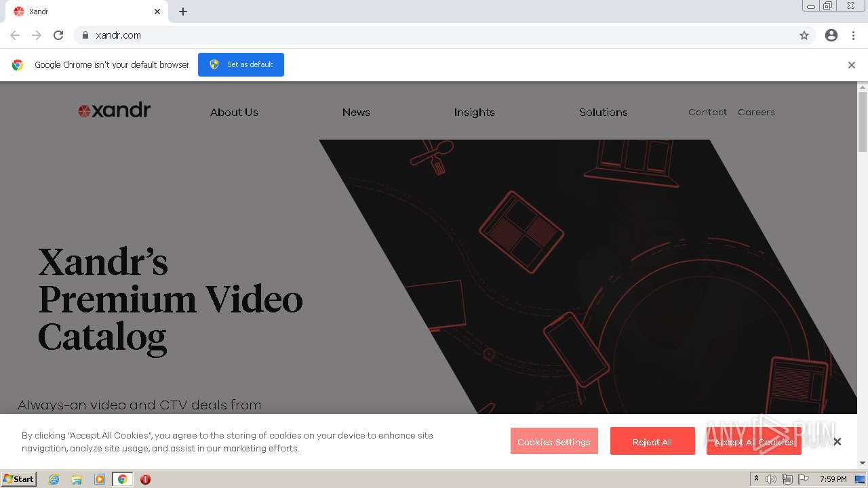The width and height of the screenshot is (868, 488).
Task: Click the padlock site info icon
Action: click(x=85, y=35)
